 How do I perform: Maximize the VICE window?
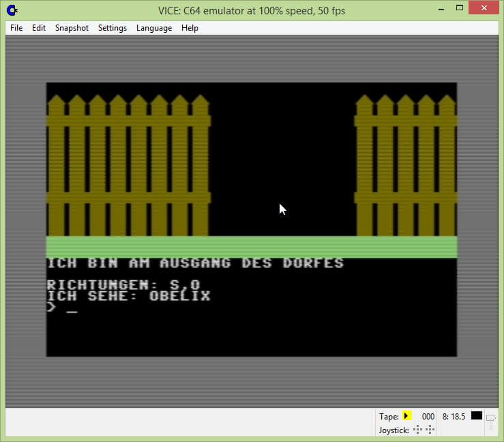coord(460,8)
